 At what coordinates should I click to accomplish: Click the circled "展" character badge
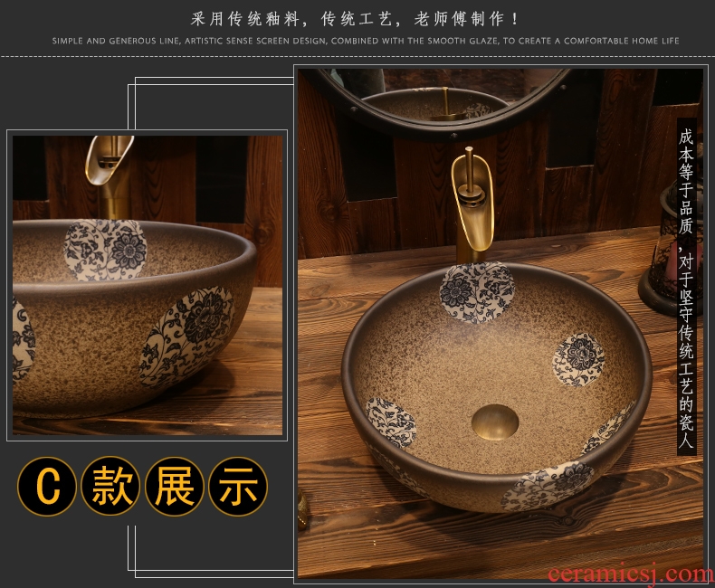click(x=174, y=486)
